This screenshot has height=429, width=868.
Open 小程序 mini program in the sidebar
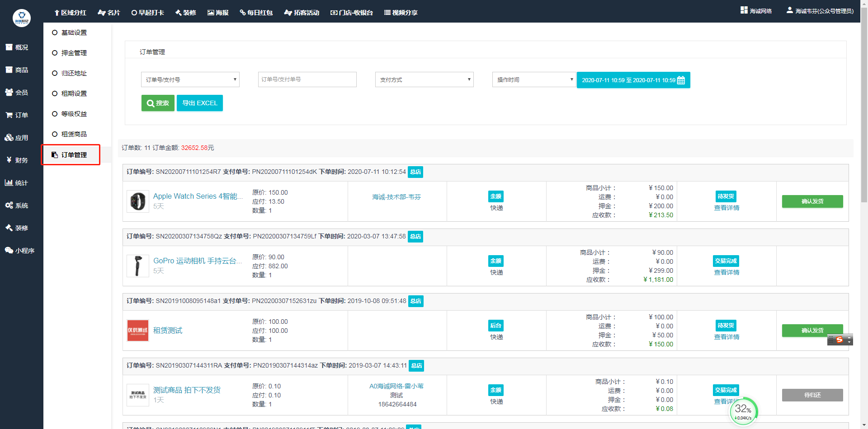20,251
